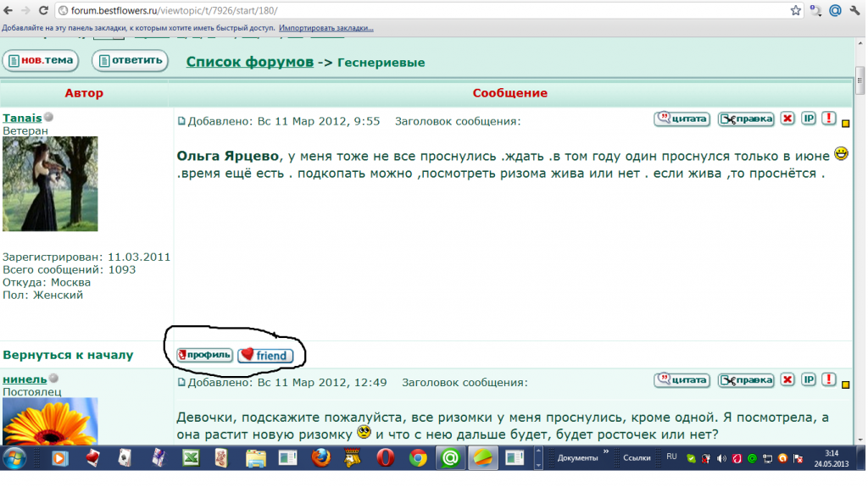Create a new topic with нов.тема
This screenshot has width=868, height=487.
pos(41,61)
